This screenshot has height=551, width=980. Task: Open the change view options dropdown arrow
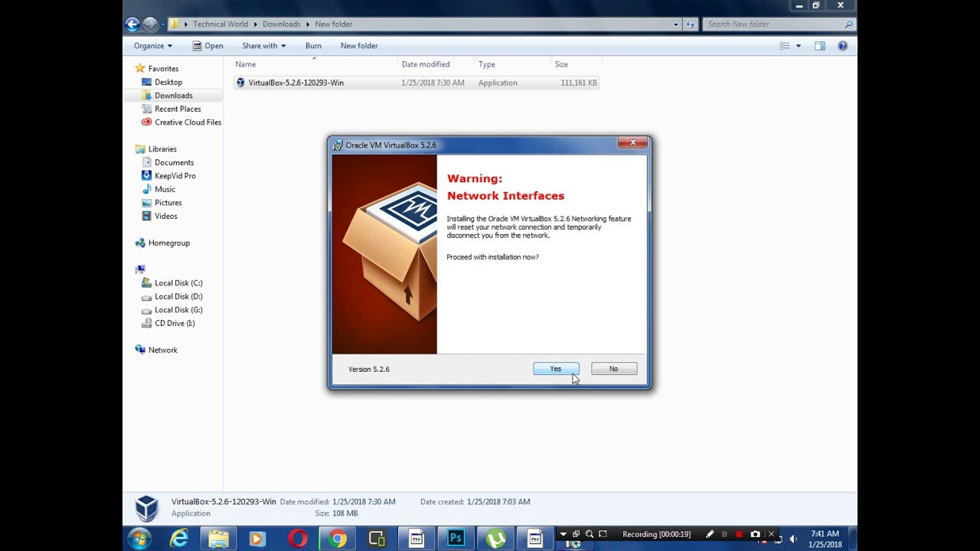tap(798, 46)
